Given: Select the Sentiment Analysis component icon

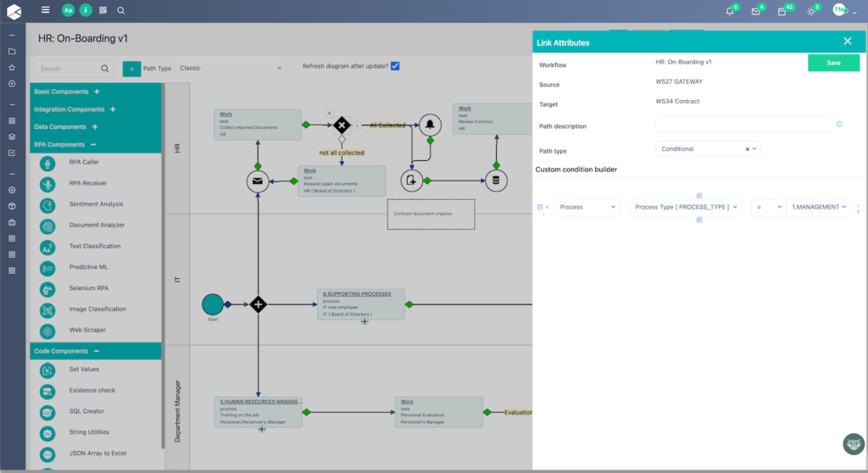Looking at the screenshot, I should tap(47, 205).
